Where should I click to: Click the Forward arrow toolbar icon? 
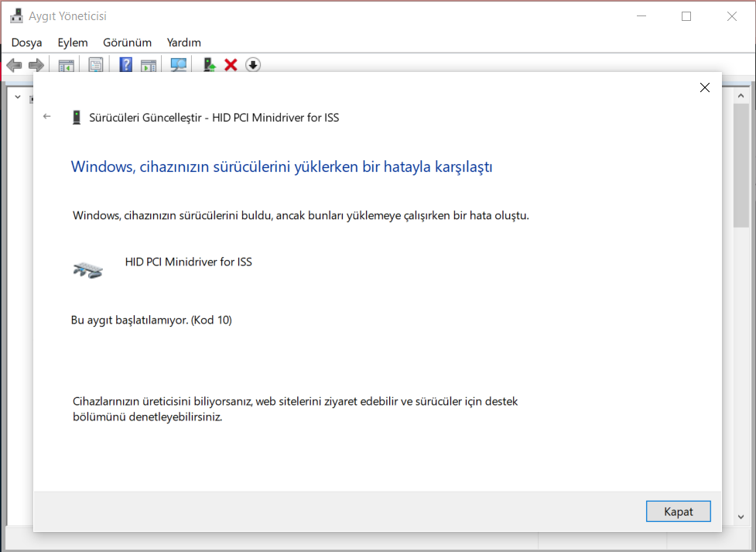(36, 65)
